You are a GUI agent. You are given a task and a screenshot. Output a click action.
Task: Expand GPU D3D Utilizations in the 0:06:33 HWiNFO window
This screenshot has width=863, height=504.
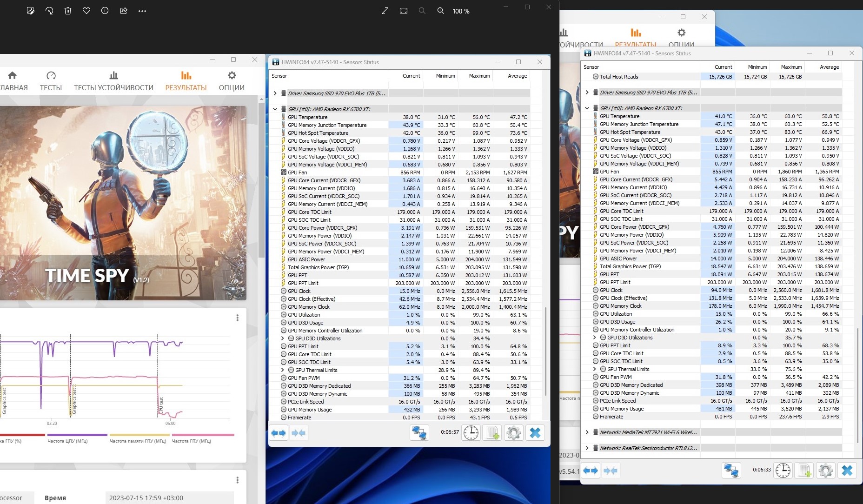point(595,338)
